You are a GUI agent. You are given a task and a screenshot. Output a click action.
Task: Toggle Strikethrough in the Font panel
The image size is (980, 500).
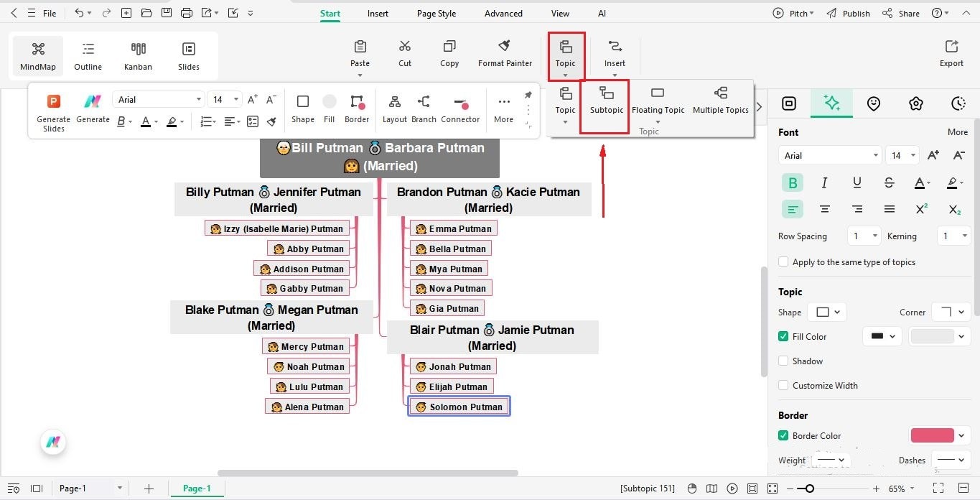[x=890, y=183]
